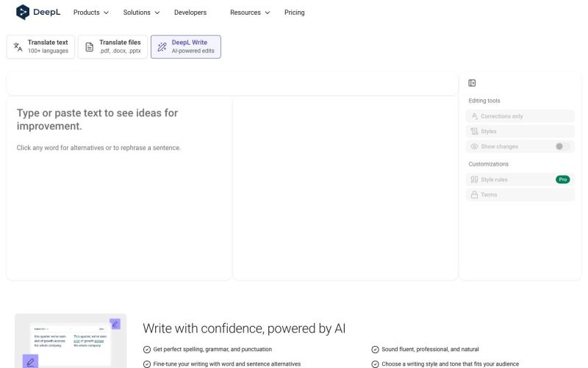This screenshot has width=588, height=368.
Task: Click 'Get perfect spelling, grammar, and punctuation' text
Action: point(212,349)
